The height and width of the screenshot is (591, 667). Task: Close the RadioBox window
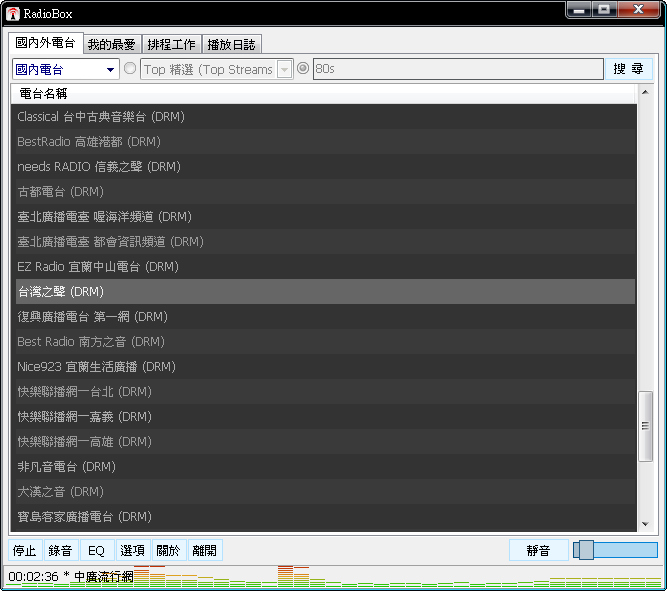(639, 10)
